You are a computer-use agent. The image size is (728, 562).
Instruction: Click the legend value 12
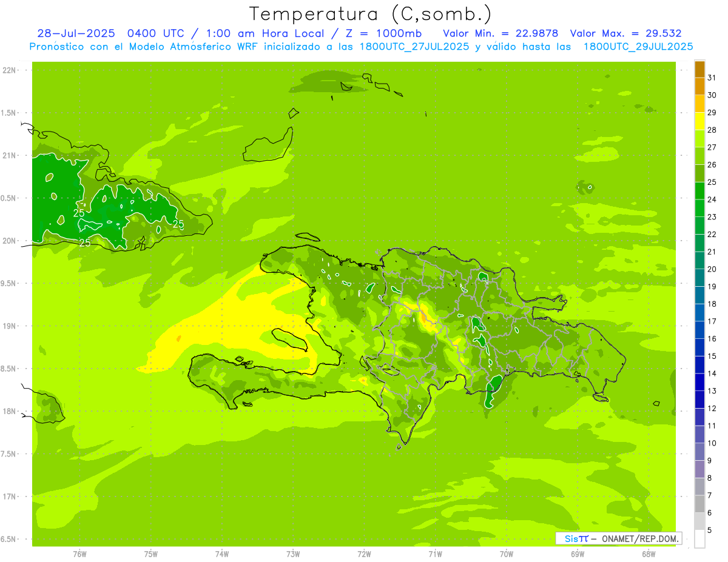tap(712, 409)
